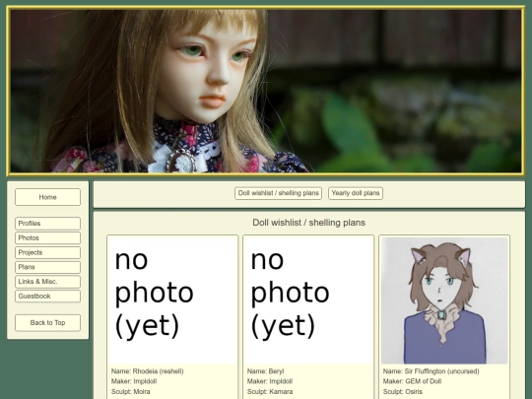This screenshot has width=532, height=399.
Task: Open Sir Fluffington's cat-eared drawing
Action: pos(444,300)
